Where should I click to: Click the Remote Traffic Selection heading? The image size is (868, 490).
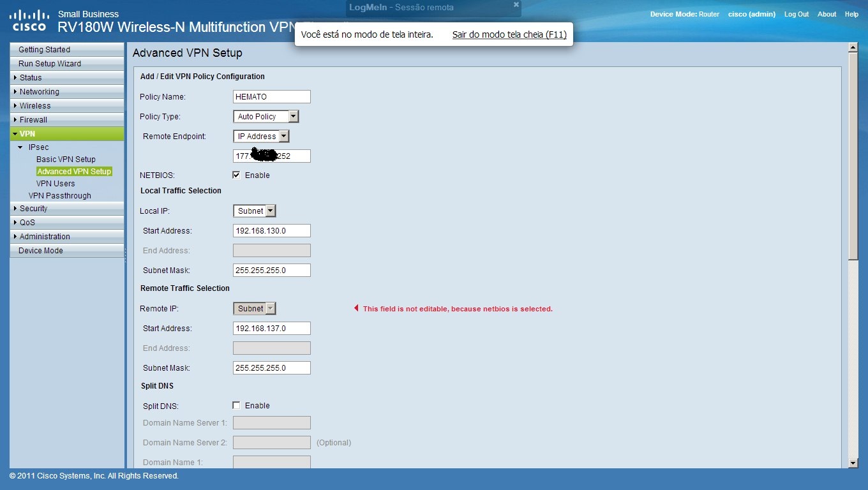(x=185, y=288)
